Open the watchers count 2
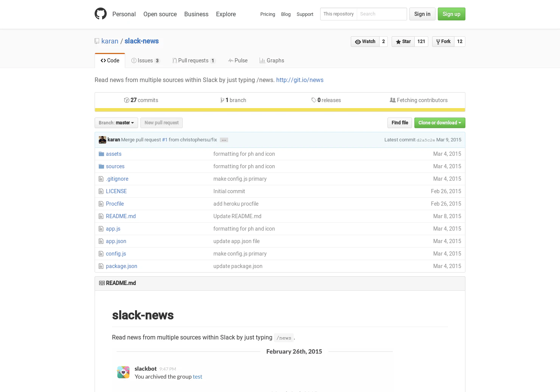Image resolution: width=560 pixels, height=392 pixels. point(383,42)
